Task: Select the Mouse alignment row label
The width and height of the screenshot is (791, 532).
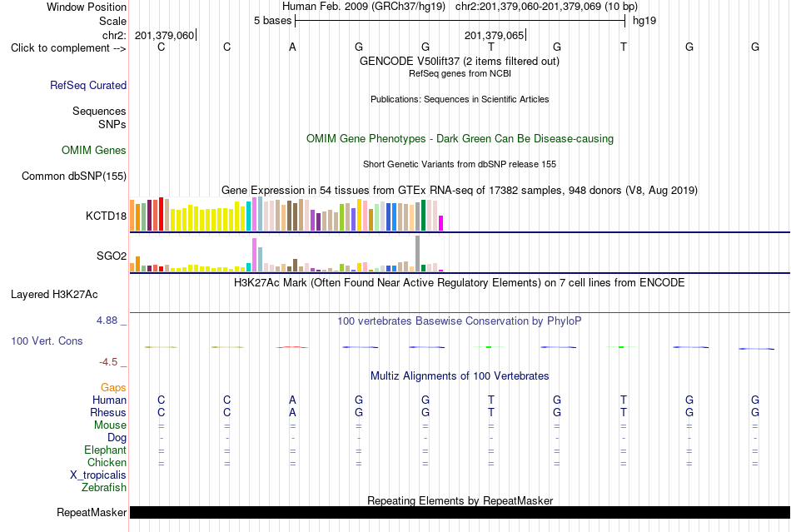Action: click(110, 425)
